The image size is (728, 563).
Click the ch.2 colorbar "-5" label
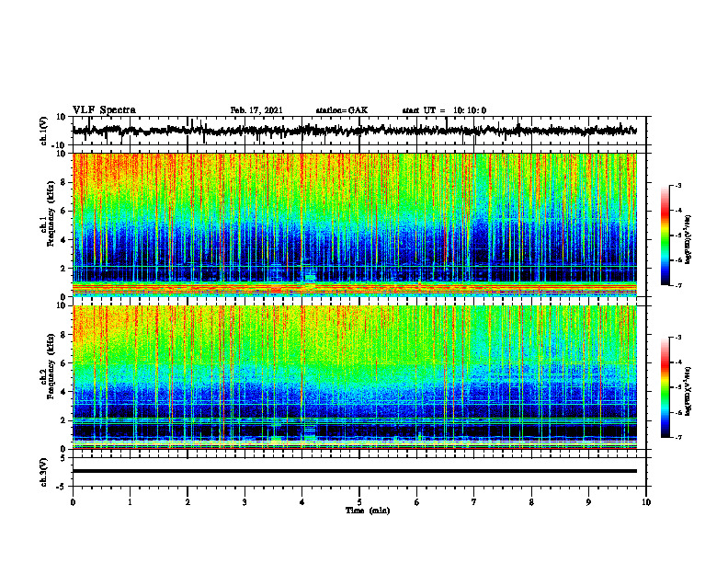pyautogui.click(x=677, y=387)
